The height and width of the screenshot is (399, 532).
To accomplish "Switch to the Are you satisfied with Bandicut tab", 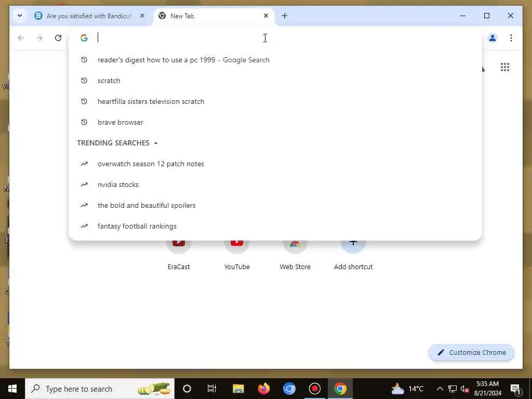I will pyautogui.click(x=89, y=16).
